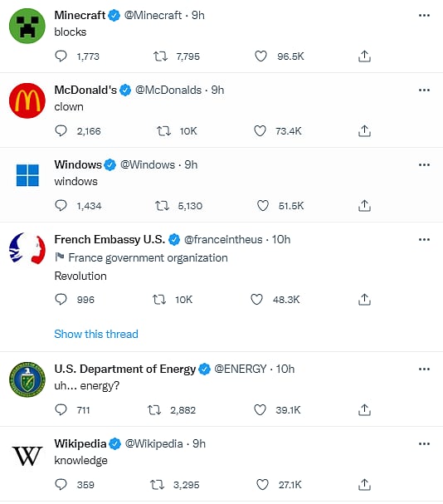Screen dimensions: 443x504
Task: Like the Windows tweet with 51.5K likes
Action: click(262, 206)
